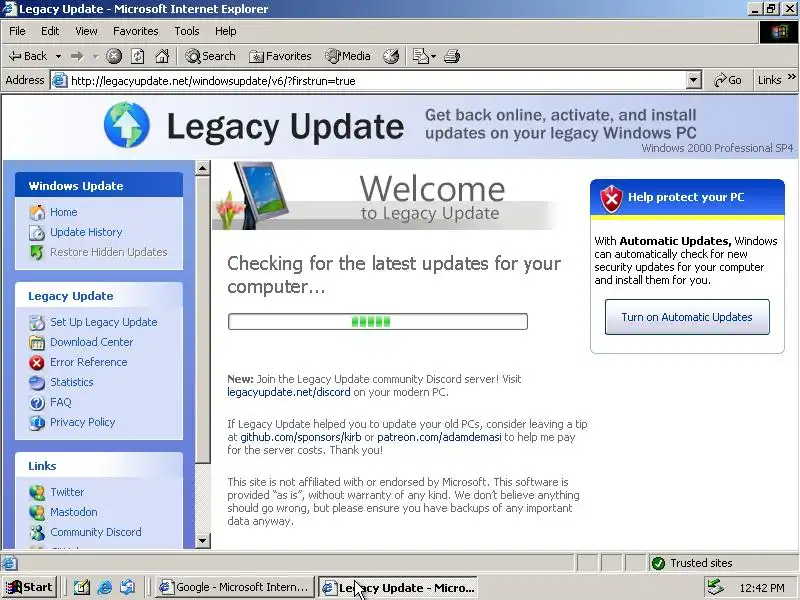Launch Internet Explorer from Quick Launch
Image resolution: width=800 pixels, height=600 pixels.
click(105, 587)
